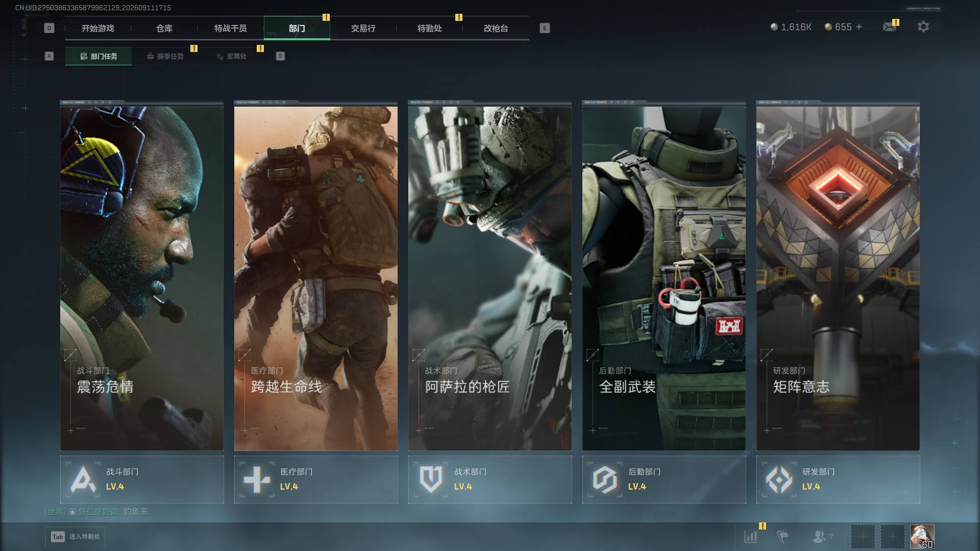Open the 改枪台 tab
The width and height of the screenshot is (980, 551).
tap(496, 29)
